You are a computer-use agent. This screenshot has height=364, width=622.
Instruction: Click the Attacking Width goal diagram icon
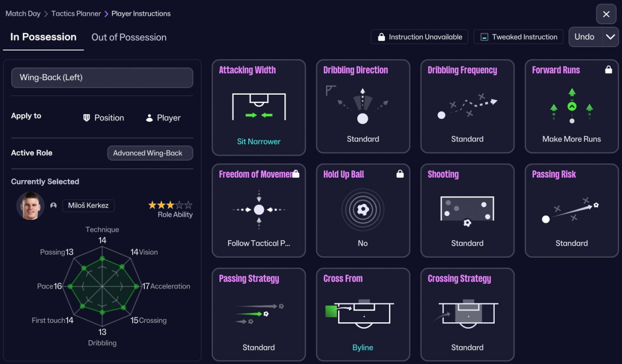click(x=259, y=107)
